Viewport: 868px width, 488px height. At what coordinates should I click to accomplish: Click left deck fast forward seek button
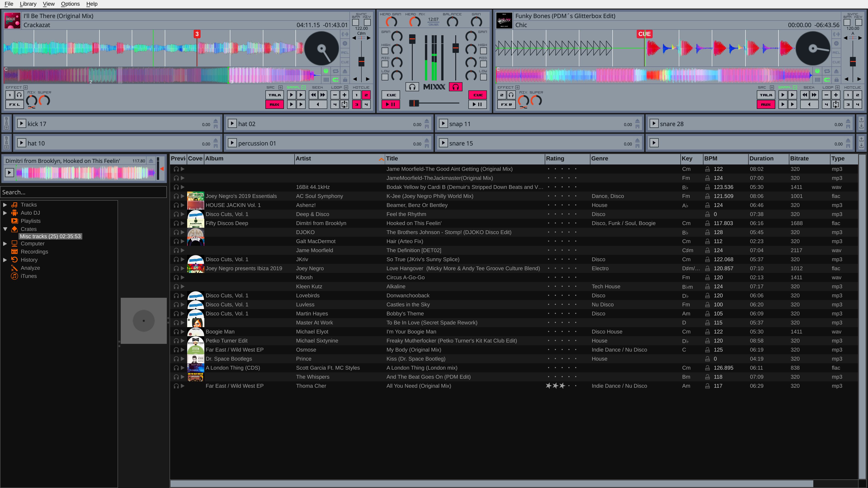pyautogui.click(x=323, y=95)
